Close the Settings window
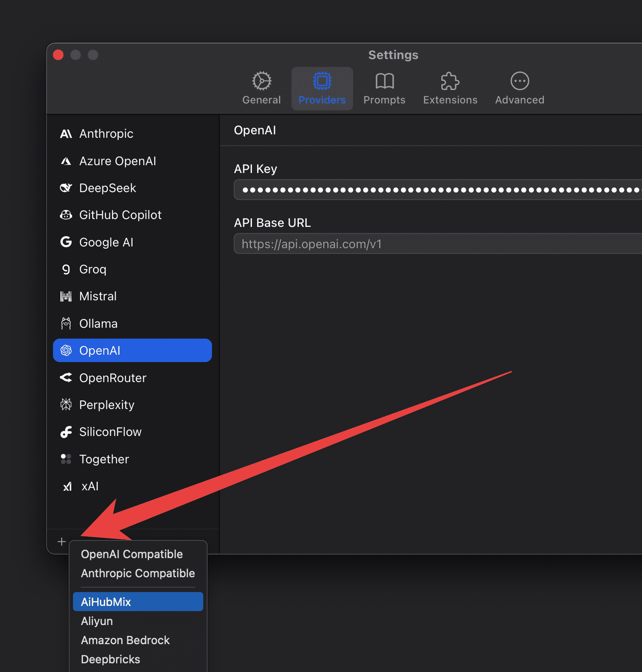The width and height of the screenshot is (642, 672). pyautogui.click(x=58, y=55)
